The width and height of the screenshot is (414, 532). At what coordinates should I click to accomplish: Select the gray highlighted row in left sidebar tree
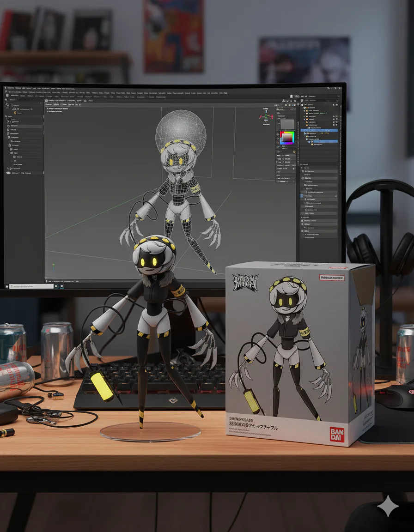point(25,126)
